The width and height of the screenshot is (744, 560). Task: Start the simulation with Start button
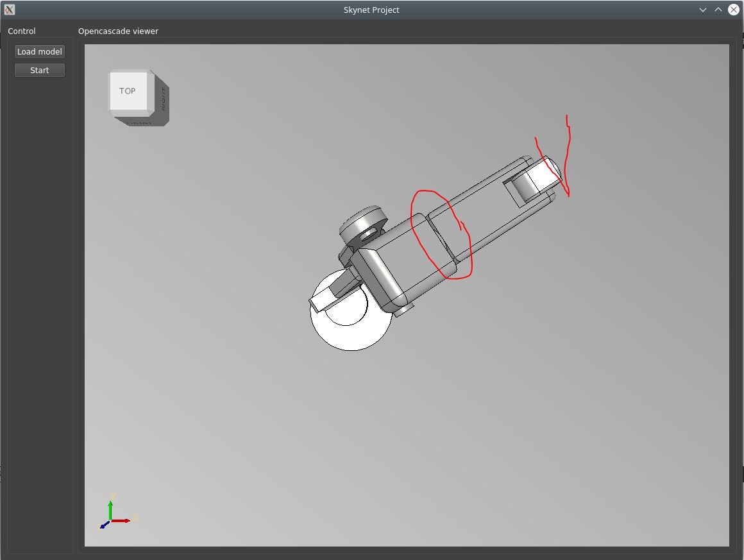coord(39,70)
